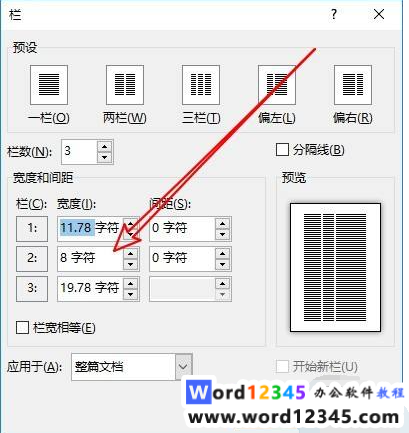Viewport: 409px width, 433px height.
Task: Close the 栏 columns dialog
Action: tap(379, 14)
